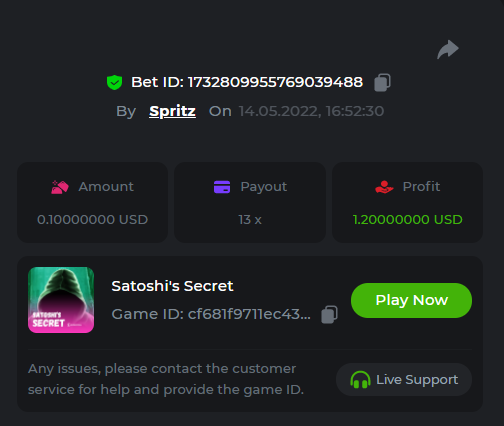The width and height of the screenshot is (504, 426).
Task: Click the share arrow icon
Action: [x=448, y=49]
